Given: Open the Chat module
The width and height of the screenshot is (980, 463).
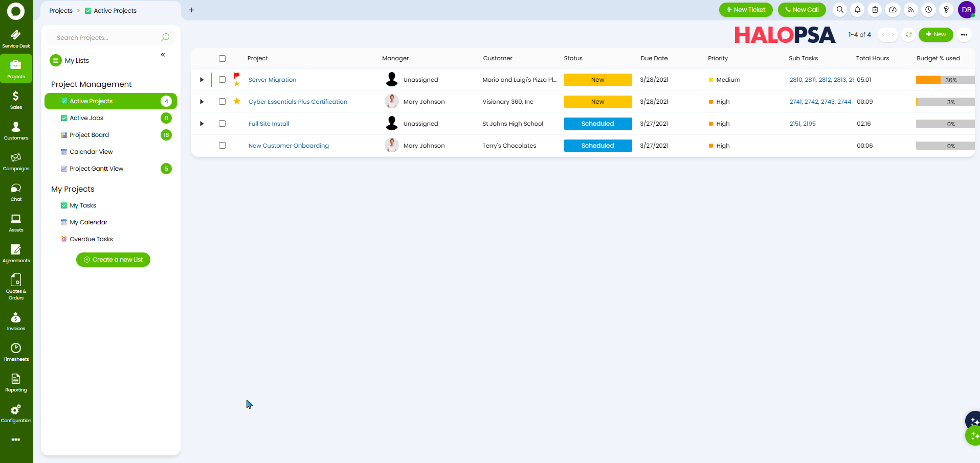Looking at the screenshot, I should click(x=16, y=192).
